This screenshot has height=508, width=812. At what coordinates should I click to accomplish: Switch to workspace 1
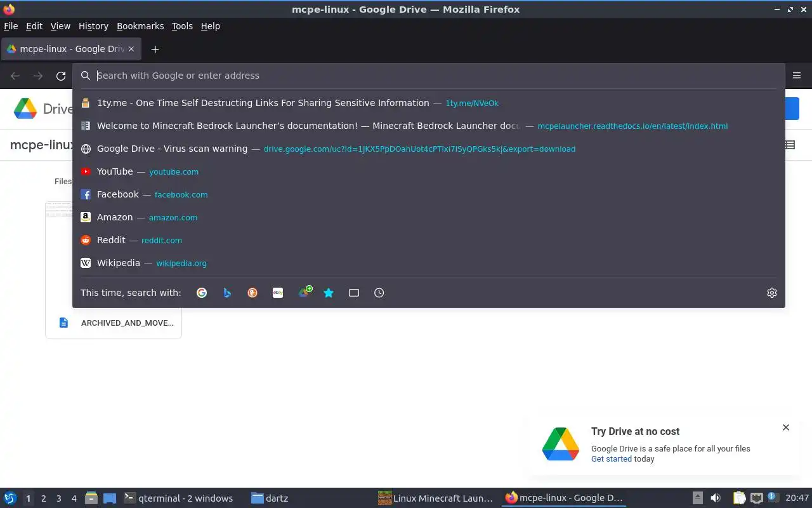[x=28, y=498]
